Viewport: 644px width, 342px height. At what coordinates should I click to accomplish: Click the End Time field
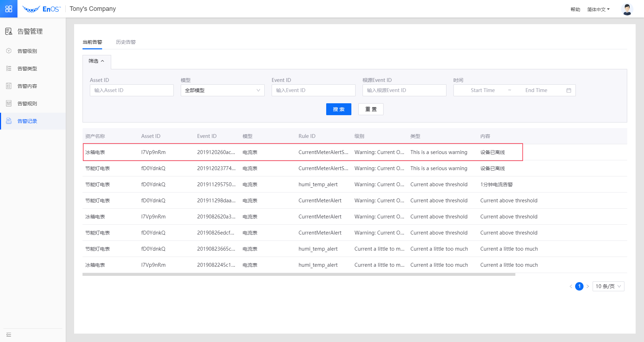pos(536,90)
